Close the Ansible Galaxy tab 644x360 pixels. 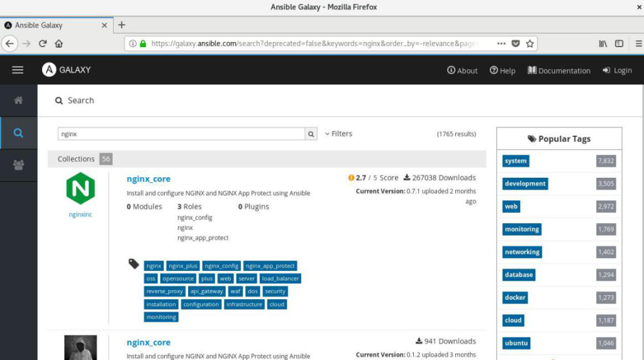104,26
